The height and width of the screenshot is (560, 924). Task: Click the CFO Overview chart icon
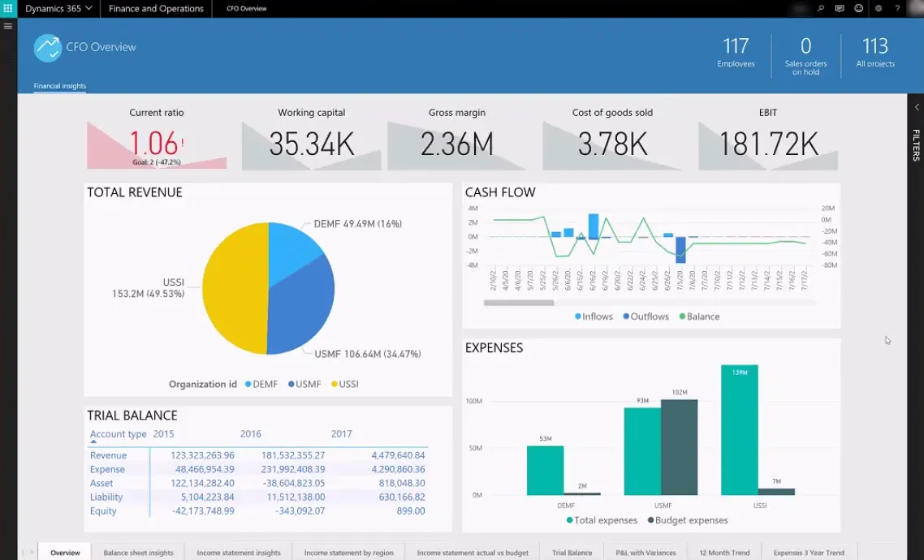click(47, 48)
